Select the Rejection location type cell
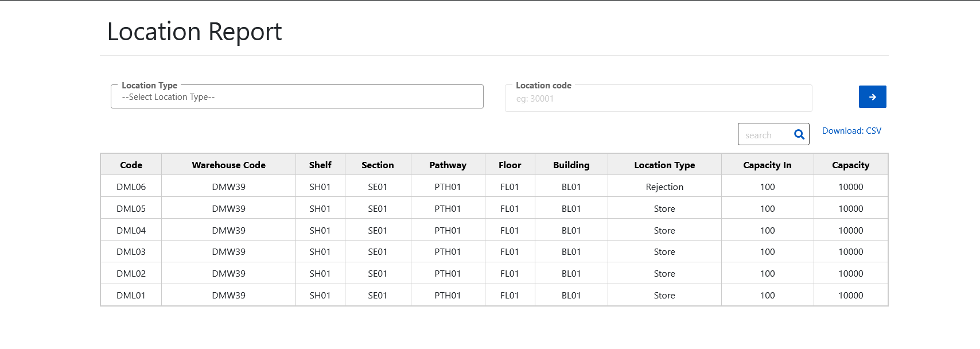The image size is (980, 349). [x=664, y=187]
